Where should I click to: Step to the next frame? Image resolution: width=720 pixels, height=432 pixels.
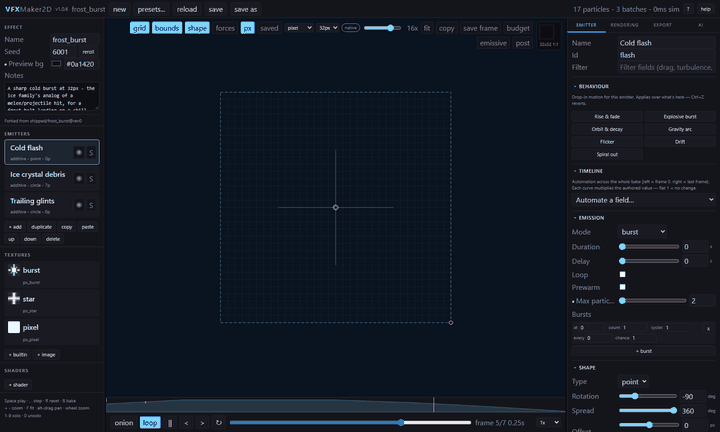202,423
